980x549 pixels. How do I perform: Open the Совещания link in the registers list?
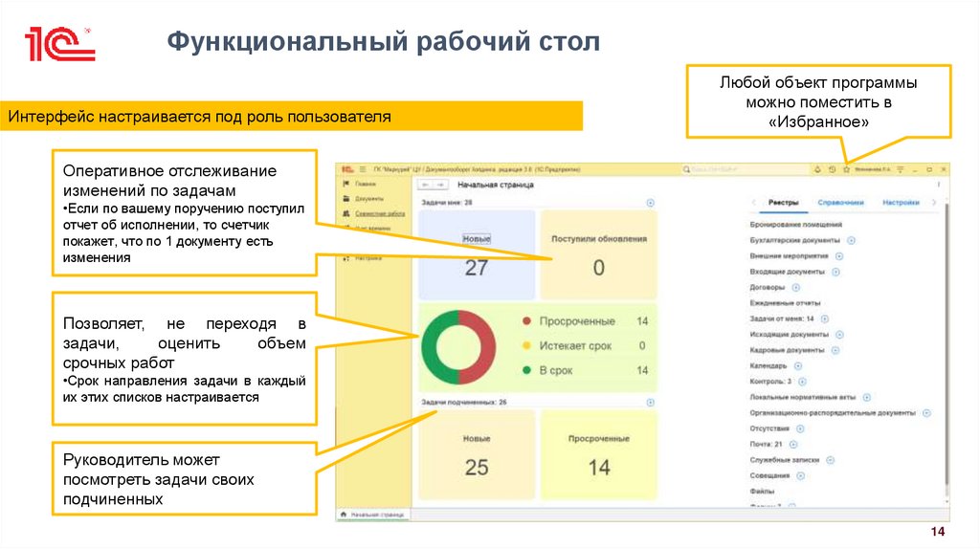click(769, 476)
